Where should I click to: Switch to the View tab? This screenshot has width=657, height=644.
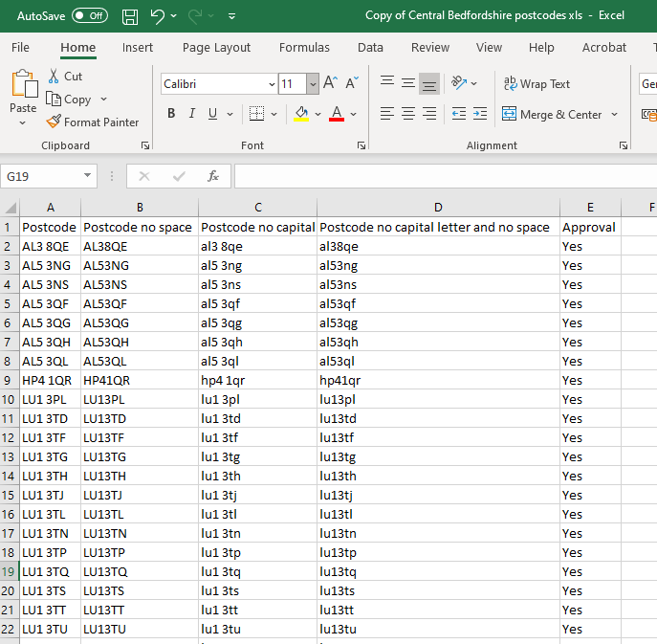(489, 48)
